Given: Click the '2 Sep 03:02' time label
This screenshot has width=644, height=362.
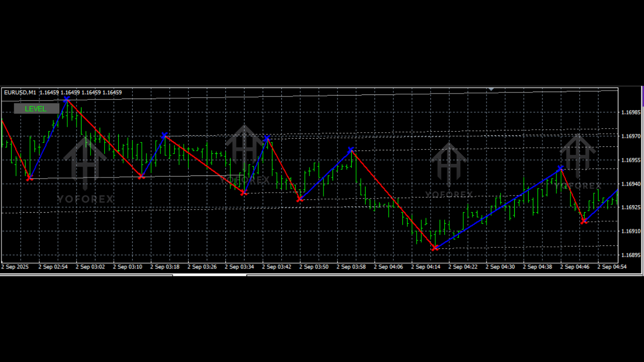Looking at the screenshot, I should tap(90, 267).
